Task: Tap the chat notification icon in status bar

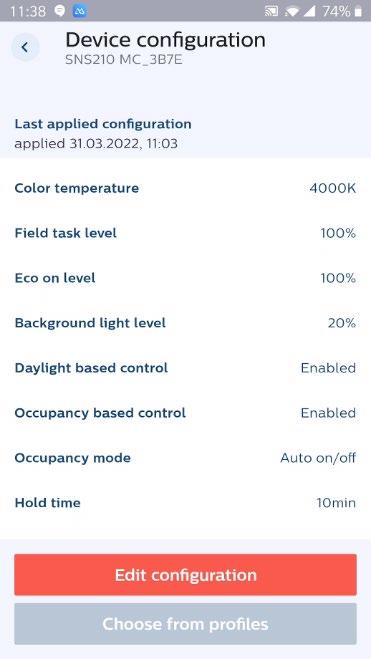Action: click(x=60, y=11)
